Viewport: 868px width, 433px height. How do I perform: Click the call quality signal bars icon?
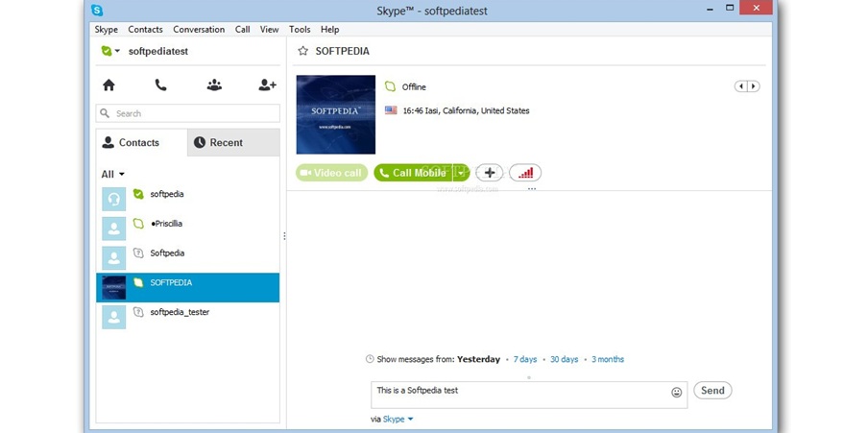(525, 173)
